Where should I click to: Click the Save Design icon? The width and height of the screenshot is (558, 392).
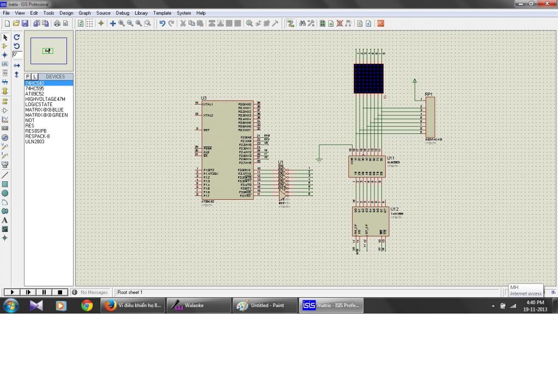[x=25, y=23]
